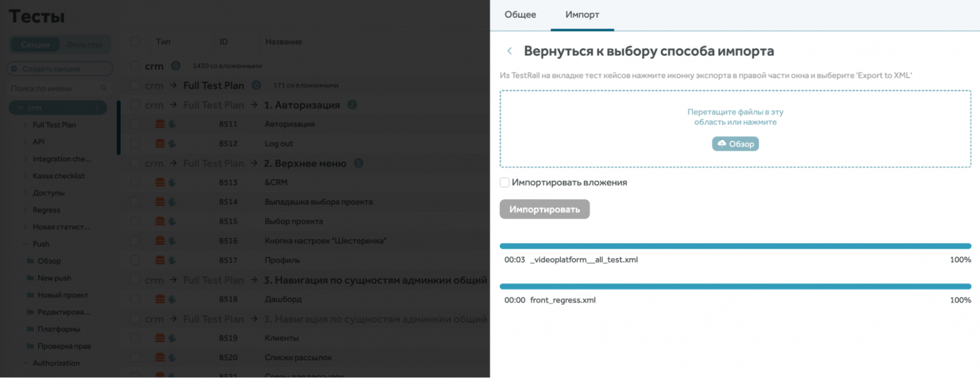Click the file drop area Перетащите файлы
The height and width of the screenshot is (378, 980).
coord(736,129)
